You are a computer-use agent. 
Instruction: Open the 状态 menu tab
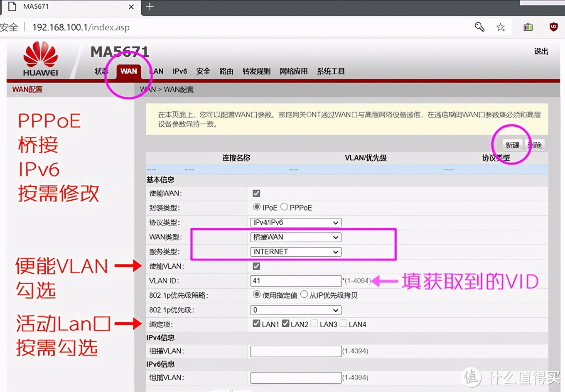pyautogui.click(x=101, y=71)
